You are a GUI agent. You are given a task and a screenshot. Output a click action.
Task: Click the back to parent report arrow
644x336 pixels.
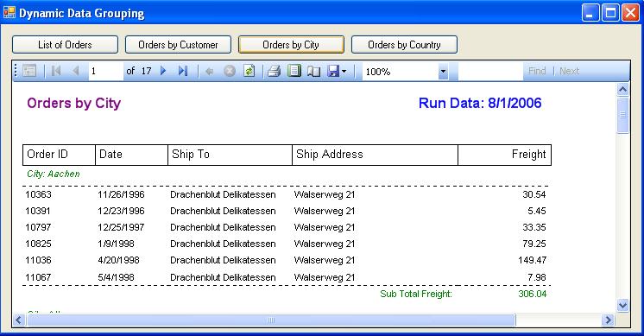(210, 72)
